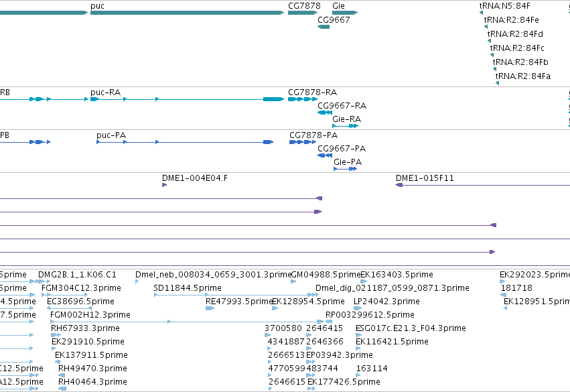Screen dimensions: 570x392
Task: Click the EK163403.5prime EST label
Action: pyautogui.click(x=397, y=275)
